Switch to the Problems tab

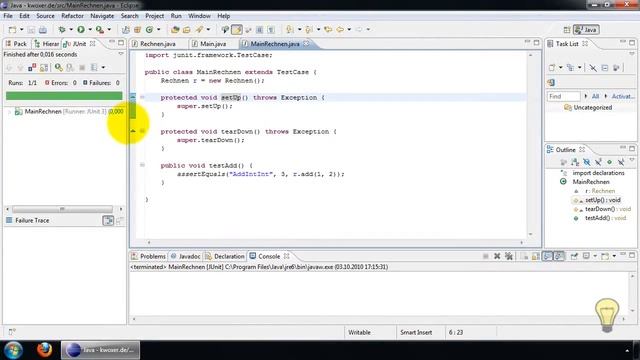coord(149,256)
